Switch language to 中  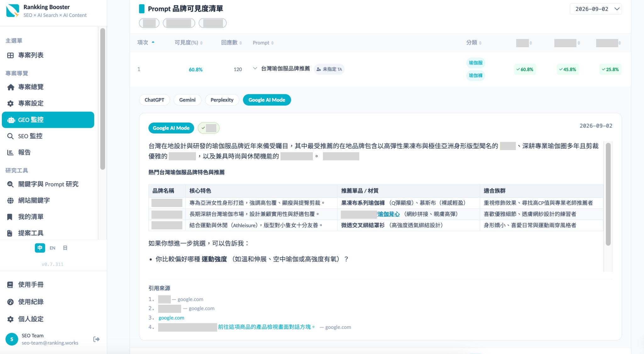tap(40, 248)
